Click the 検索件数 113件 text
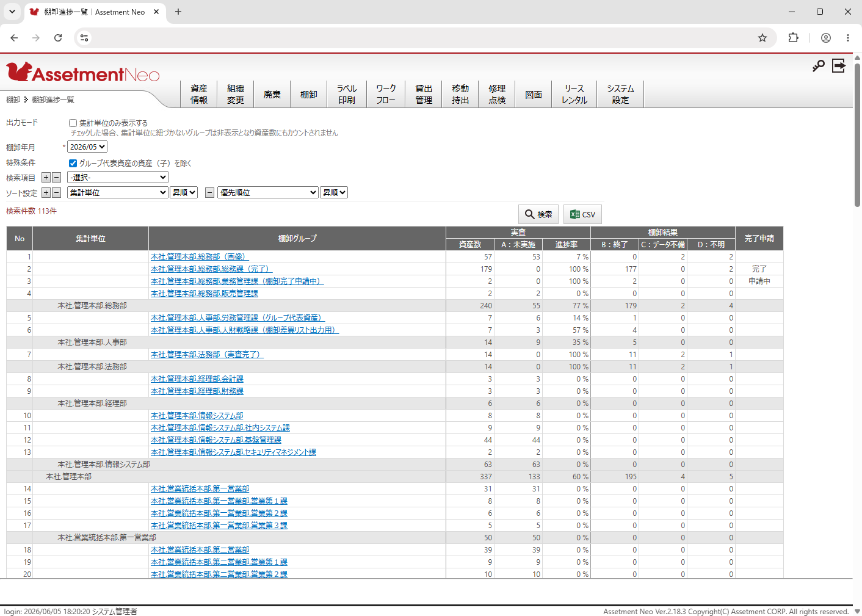862x616 pixels. [31, 211]
